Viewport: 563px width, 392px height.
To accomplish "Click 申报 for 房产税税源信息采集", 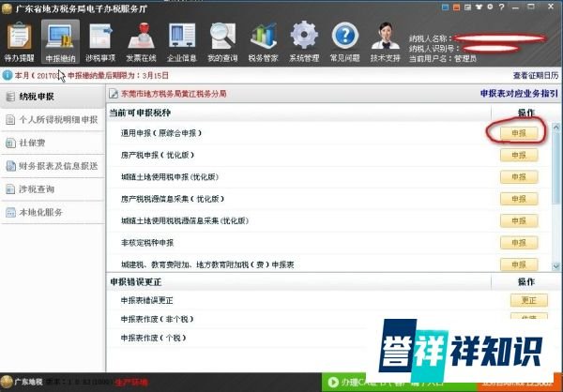I will tap(519, 199).
